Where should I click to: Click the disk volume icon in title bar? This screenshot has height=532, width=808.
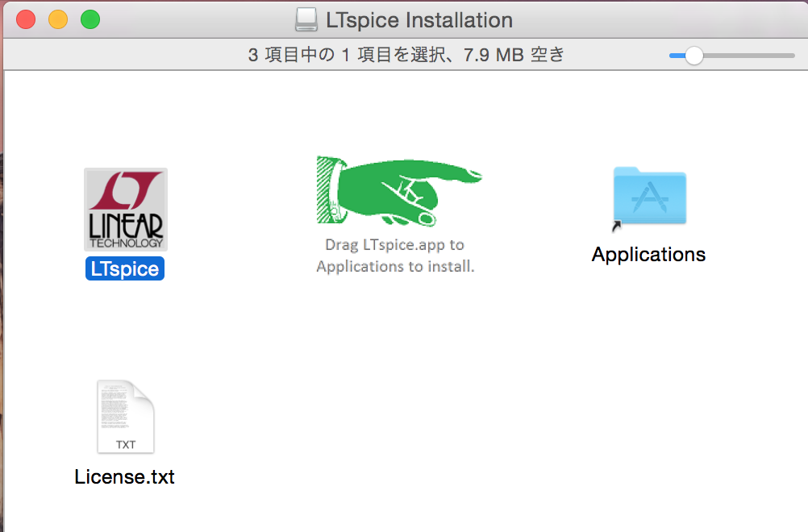(306, 20)
